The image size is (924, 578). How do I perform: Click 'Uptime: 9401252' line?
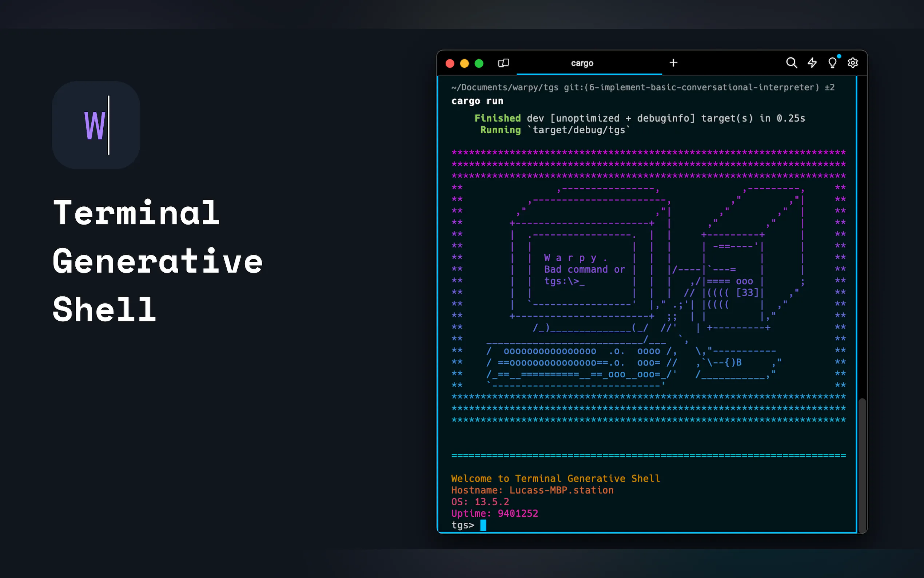point(495,514)
